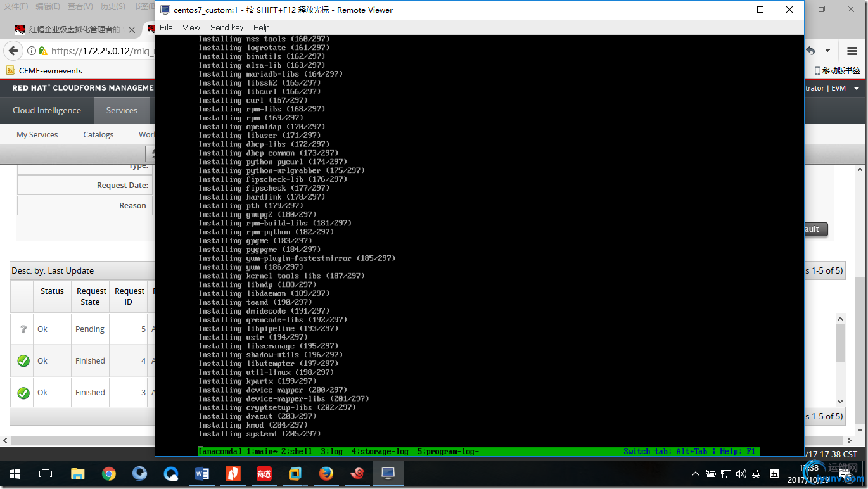Click the green check icon for request 3

[23, 393]
